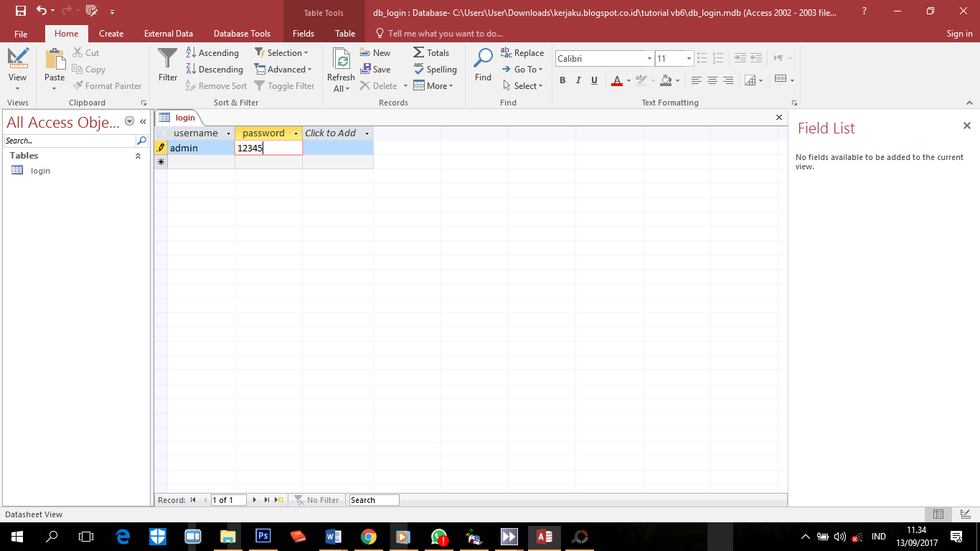Collapse the Tables group in sidebar

(138, 155)
